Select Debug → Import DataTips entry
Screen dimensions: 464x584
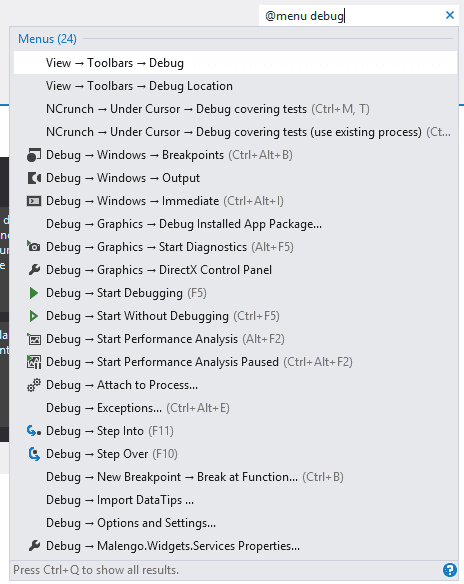click(x=235, y=500)
